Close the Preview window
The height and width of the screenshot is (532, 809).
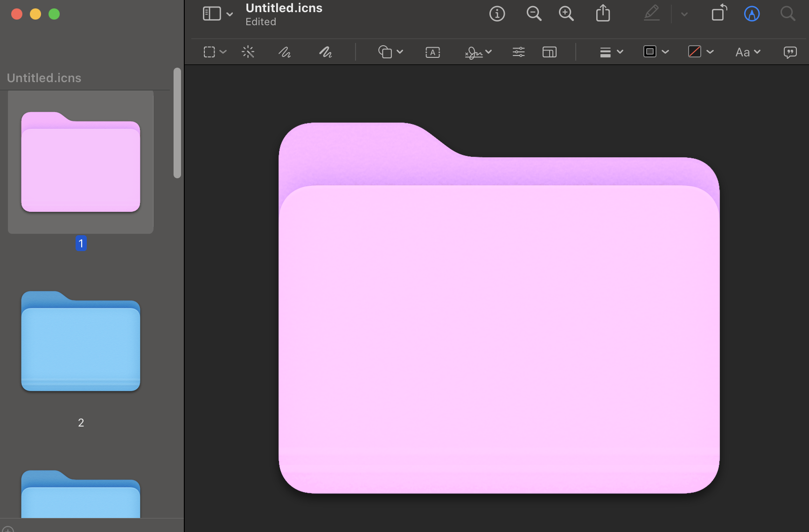(17, 14)
